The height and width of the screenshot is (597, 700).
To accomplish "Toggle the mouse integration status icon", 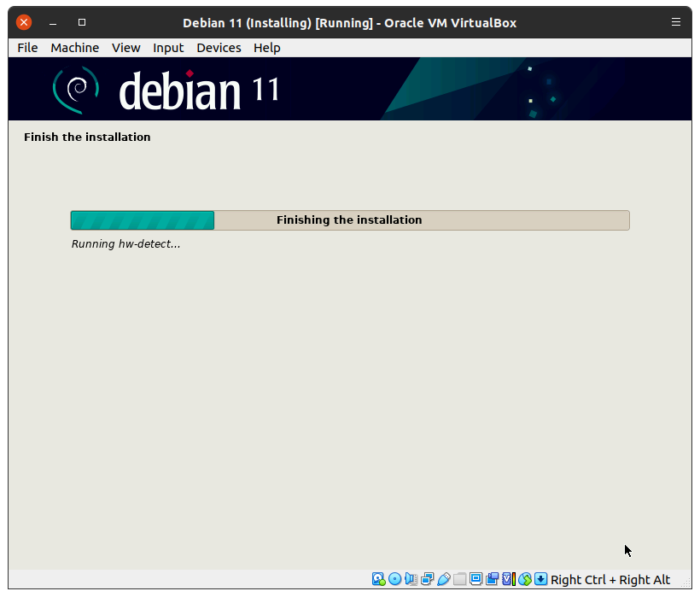I will click(x=525, y=579).
